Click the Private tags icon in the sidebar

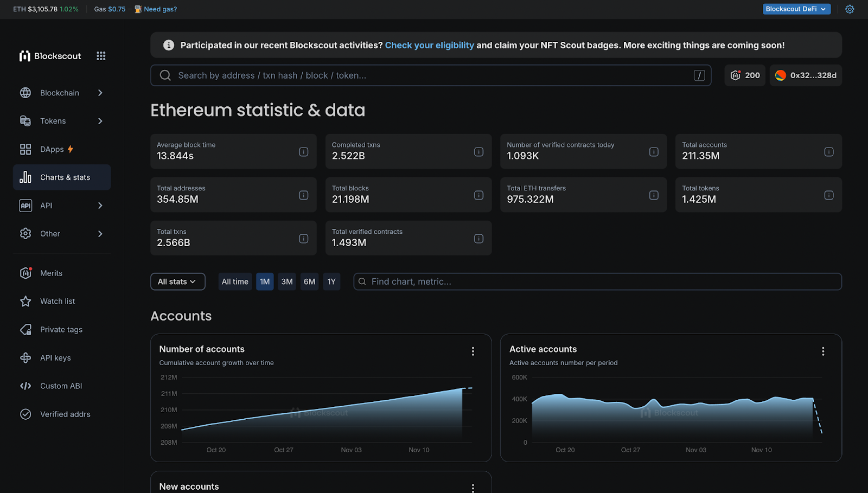coord(25,330)
